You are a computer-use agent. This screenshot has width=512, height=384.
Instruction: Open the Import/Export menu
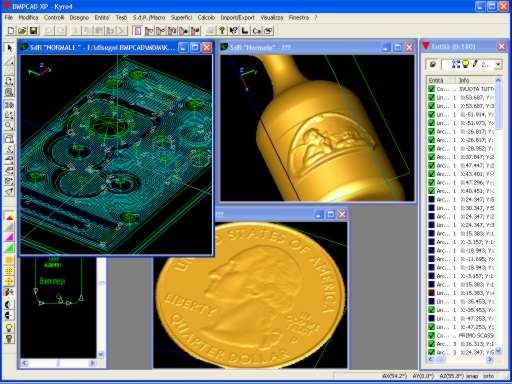[x=237, y=17]
